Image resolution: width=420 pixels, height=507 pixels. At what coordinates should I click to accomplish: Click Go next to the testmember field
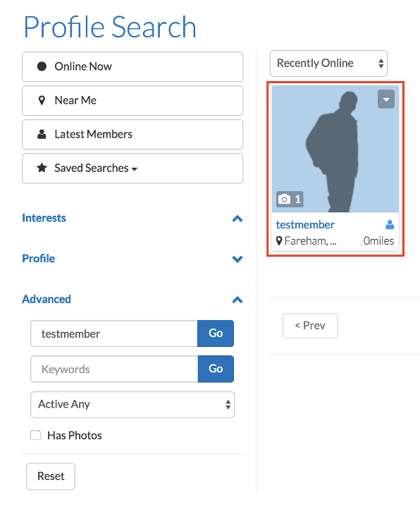tap(216, 334)
